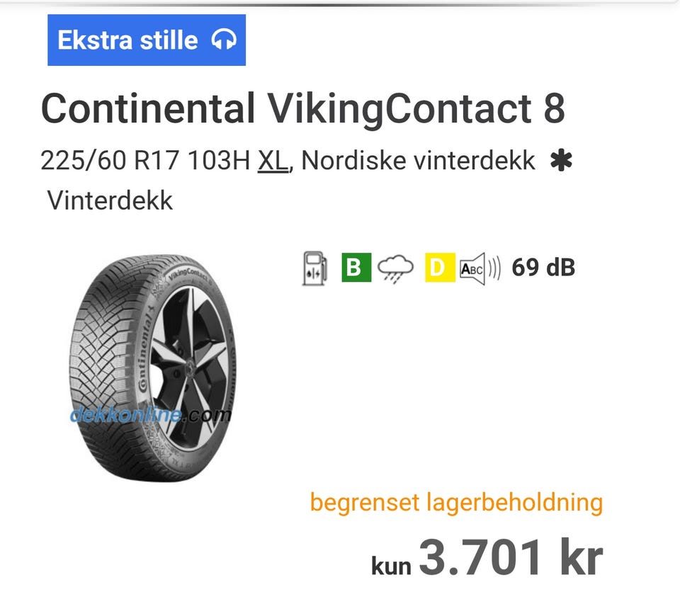This screenshot has height=616, width=680.
Task: Click the 69 dB noise value
Action: 543,268
